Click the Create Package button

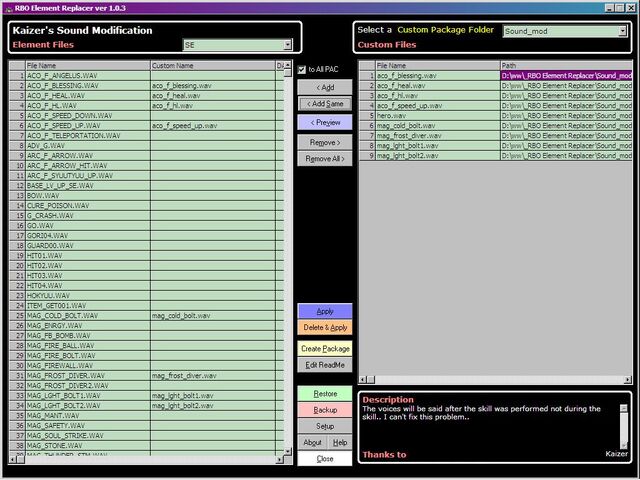[x=325, y=349]
